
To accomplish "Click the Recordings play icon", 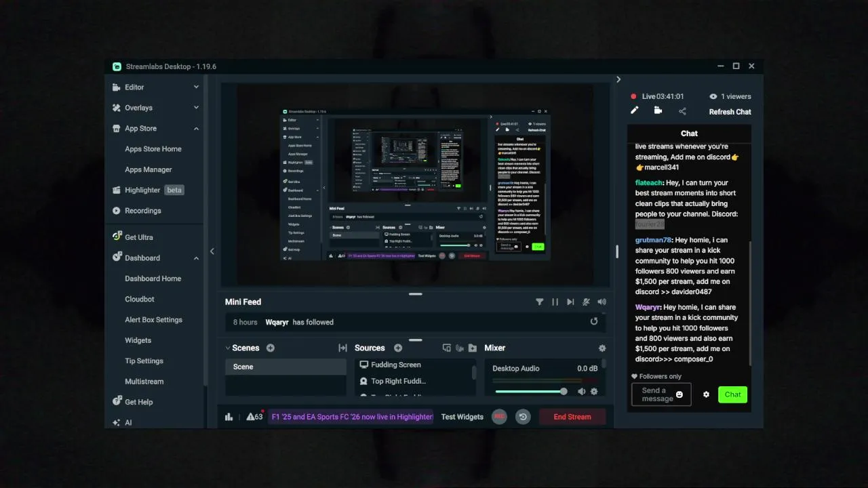I will pos(117,211).
